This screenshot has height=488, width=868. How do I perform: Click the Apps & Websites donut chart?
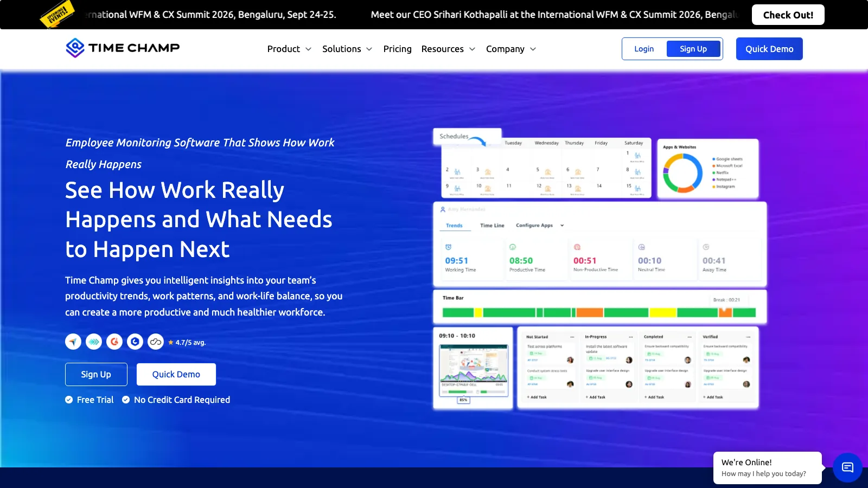[x=683, y=173]
